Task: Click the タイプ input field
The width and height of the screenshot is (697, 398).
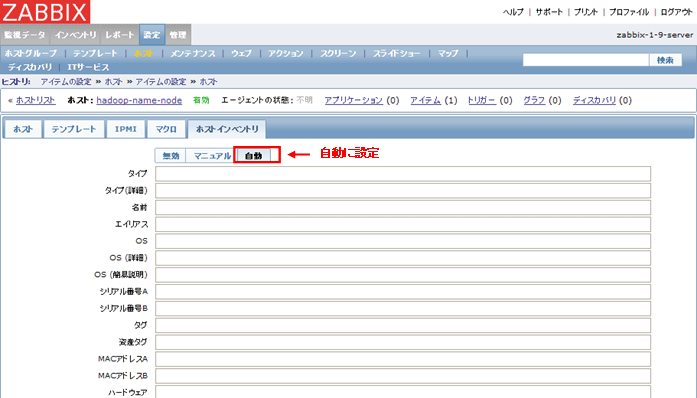Action: pos(403,174)
